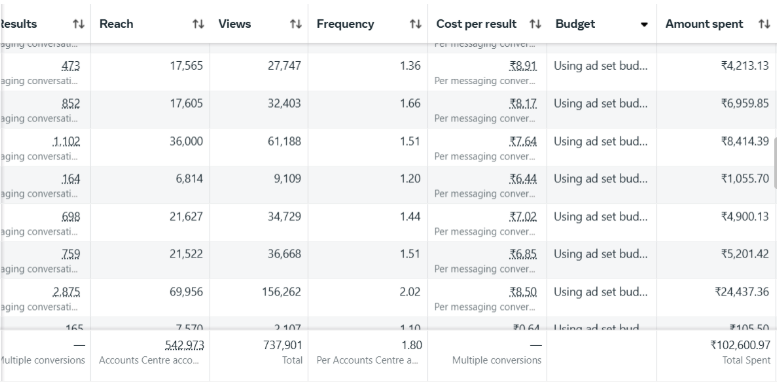Select reach value 17,605
777x382 pixels.
[186, 104]
